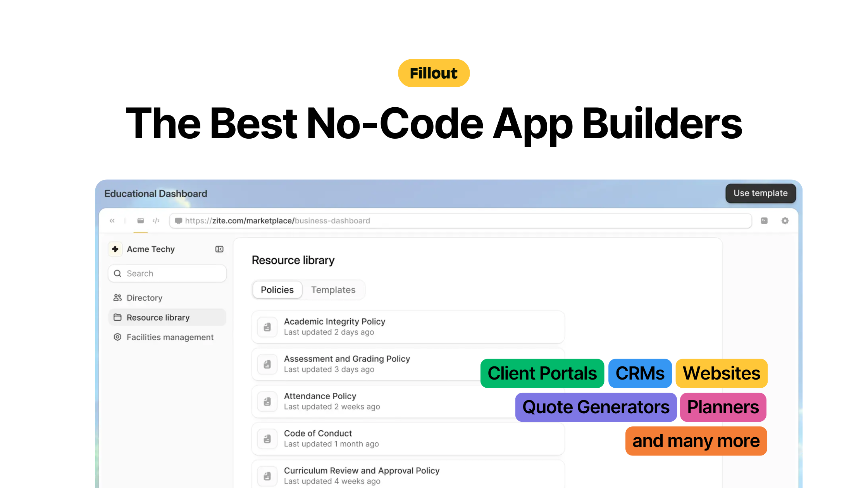Click Last updated 1 month ago text
Viewport: 868px width, 488px height.
coord(331,444)
